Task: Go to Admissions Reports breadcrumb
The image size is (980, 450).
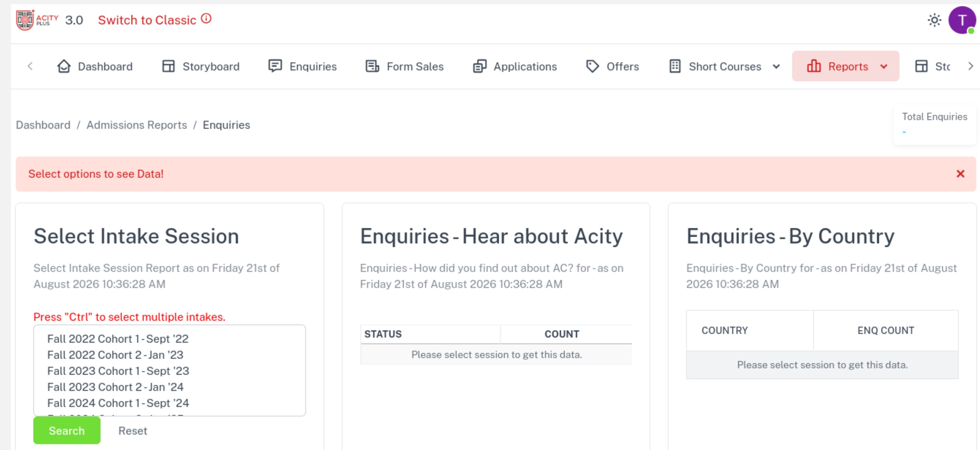Action: coord(137,125)
